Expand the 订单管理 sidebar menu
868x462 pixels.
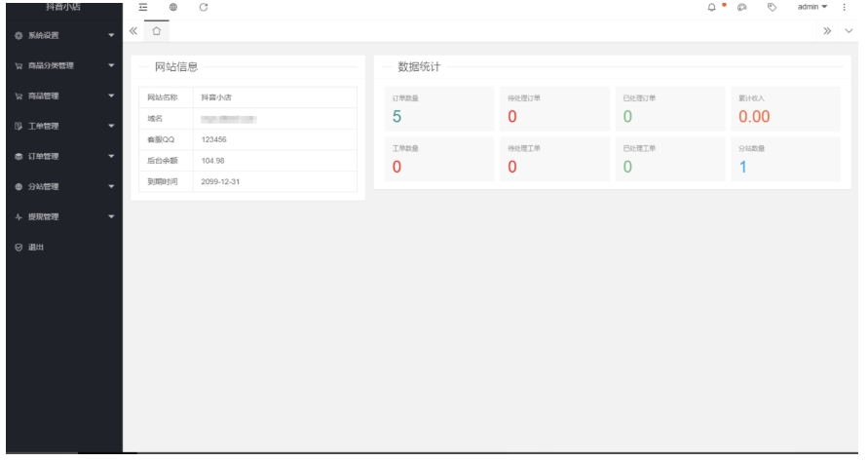pos(64,156)
